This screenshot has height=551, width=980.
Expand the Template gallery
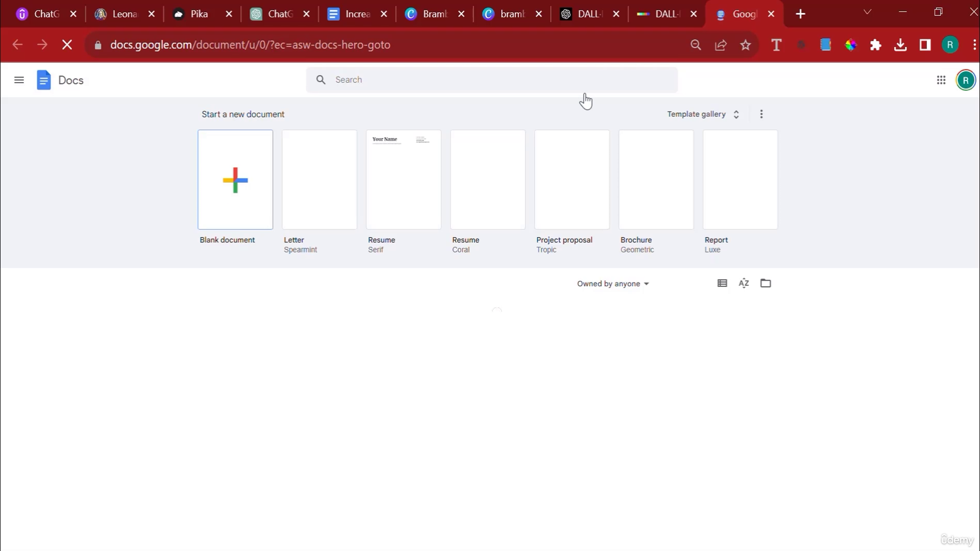pos(702,114)
